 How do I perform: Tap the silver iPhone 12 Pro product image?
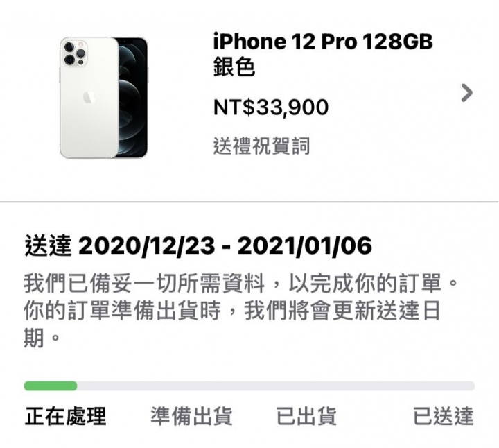(104, 97)
